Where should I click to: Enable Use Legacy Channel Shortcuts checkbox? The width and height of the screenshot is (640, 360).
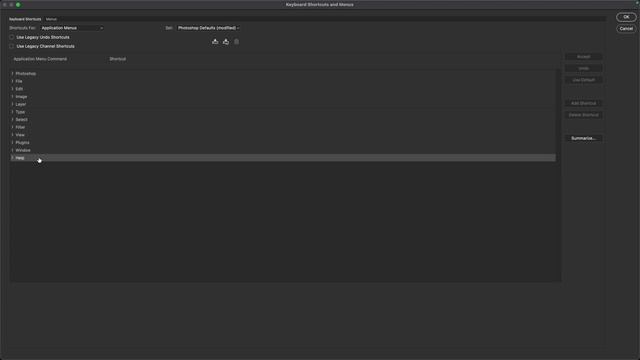coord(11,46)
